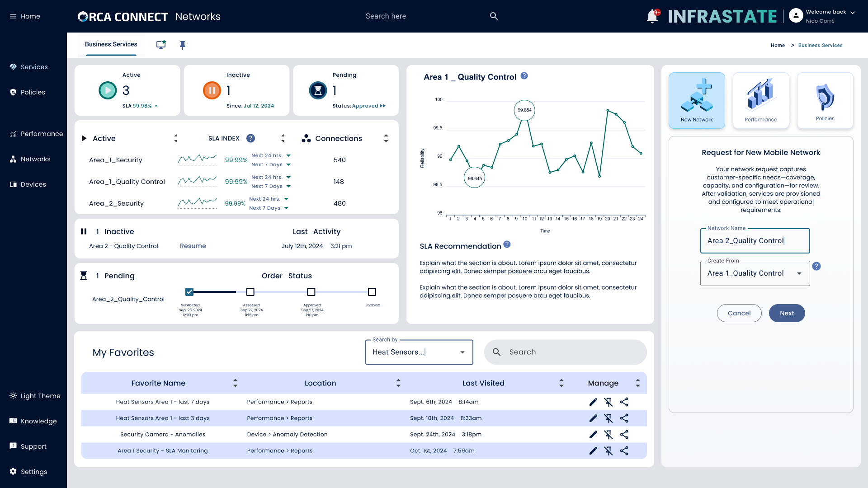The width and height of the screenshot is (868, 488).
Task: Check the Assessed order status box
Action: [250, 292]
